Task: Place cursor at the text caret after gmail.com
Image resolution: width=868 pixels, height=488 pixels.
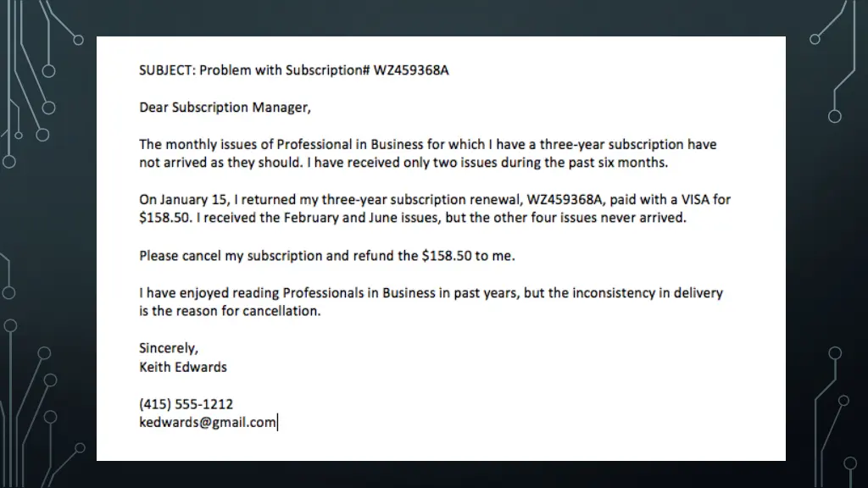Action: tap(277, 423)
